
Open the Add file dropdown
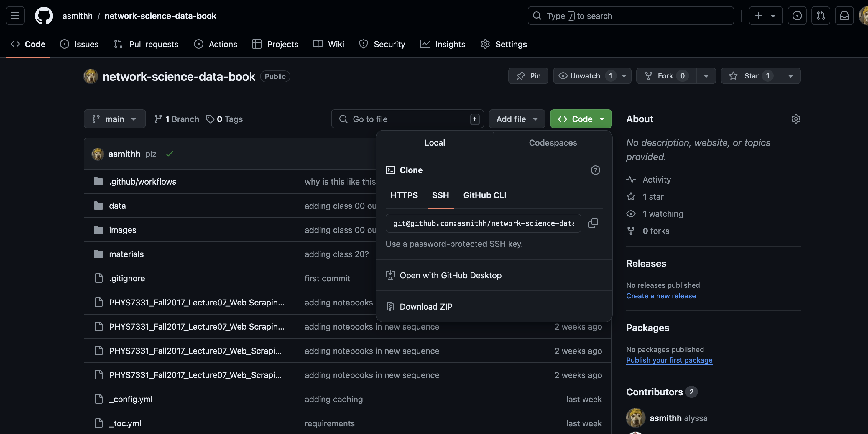click(x=517, y=119)
